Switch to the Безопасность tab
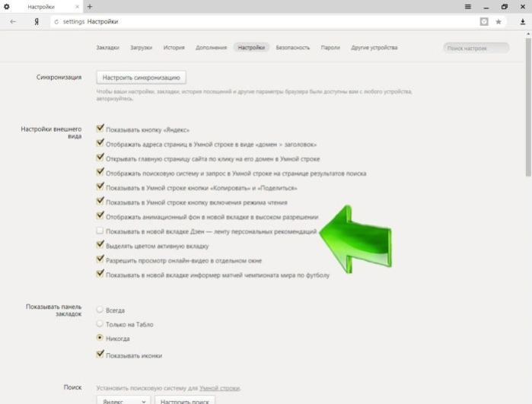The height and width of the screenshot is (404, 532). 293,47
